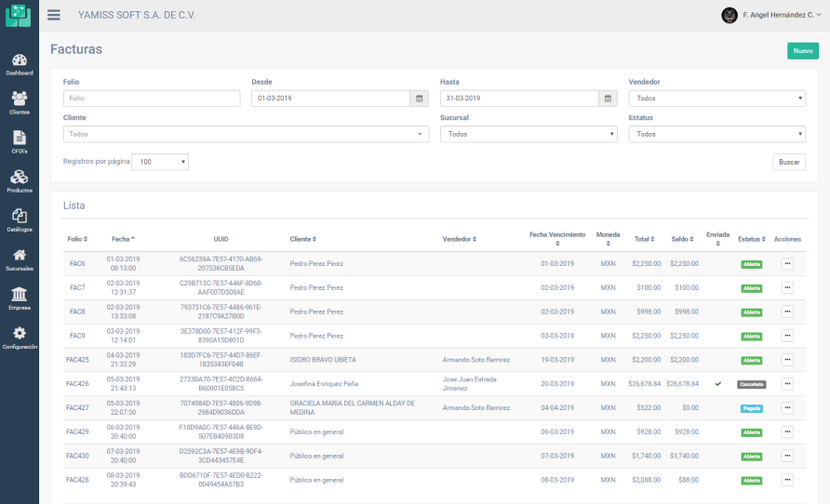830x504 pixels.
Task: Expand the Sucursal dropdown
Action: tap(528, 134)
